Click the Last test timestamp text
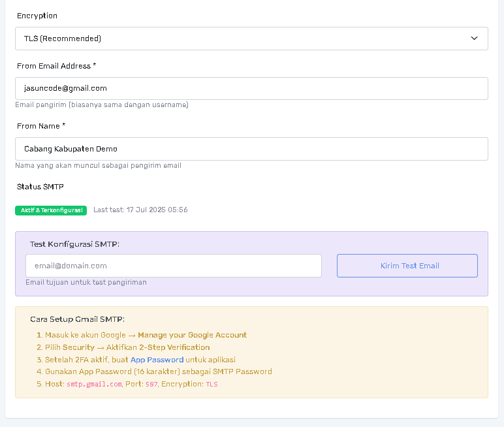This screenshot has width=504, height=427. point(140,210)
